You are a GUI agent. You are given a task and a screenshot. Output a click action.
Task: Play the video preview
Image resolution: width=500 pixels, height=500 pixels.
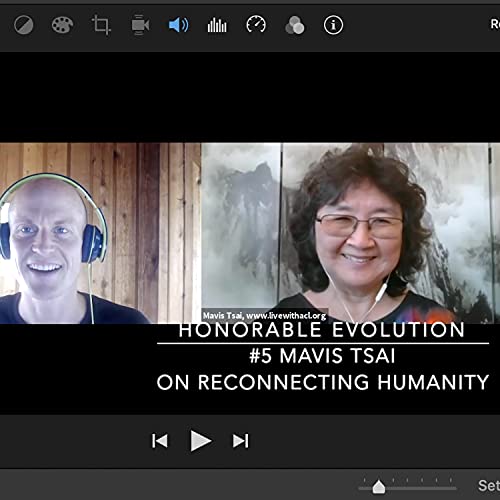point(201,441)
